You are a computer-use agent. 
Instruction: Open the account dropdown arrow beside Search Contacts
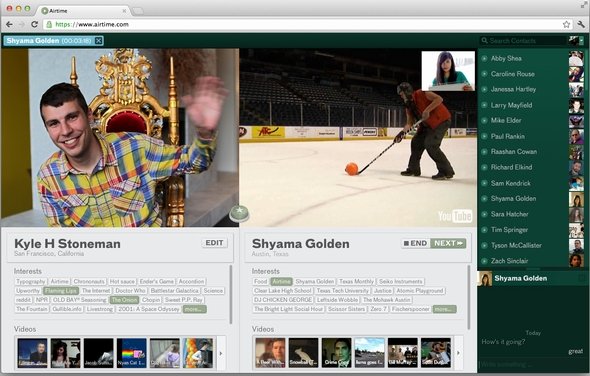(x=581, y=41)
